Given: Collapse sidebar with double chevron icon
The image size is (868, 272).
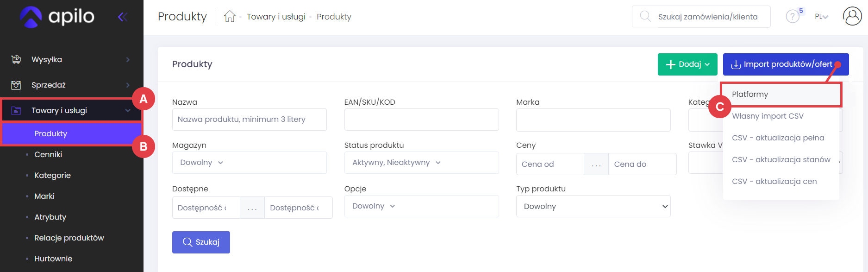Looking at the screenshot, I should click(x=123, y=17).
